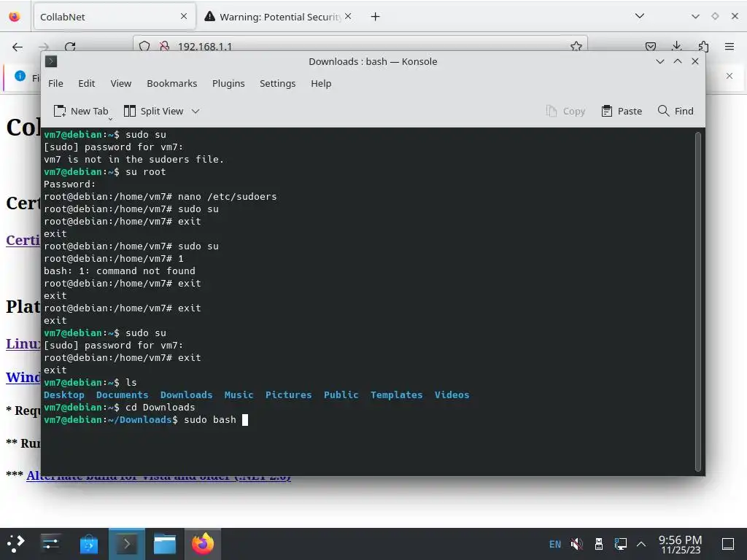Viewport: 747px width, 560px height.
Task: Reload the Firefox page
Action: (70, 47)
